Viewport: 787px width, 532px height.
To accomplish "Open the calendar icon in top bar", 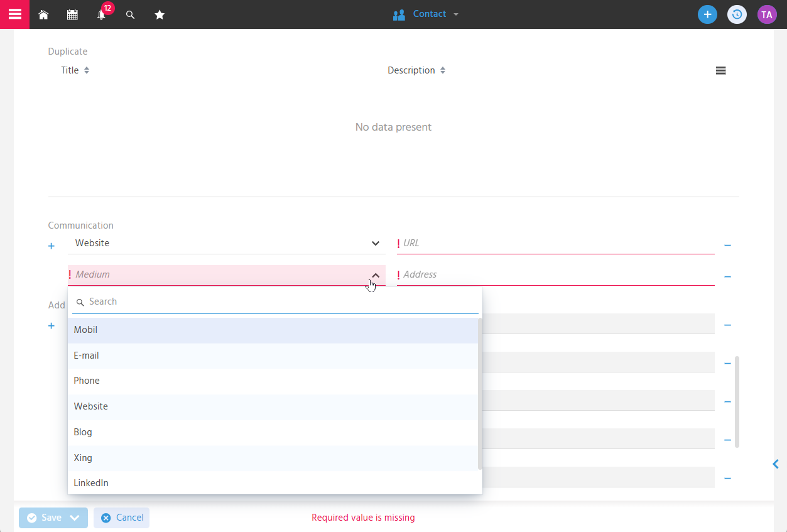I will coord(72,14).
